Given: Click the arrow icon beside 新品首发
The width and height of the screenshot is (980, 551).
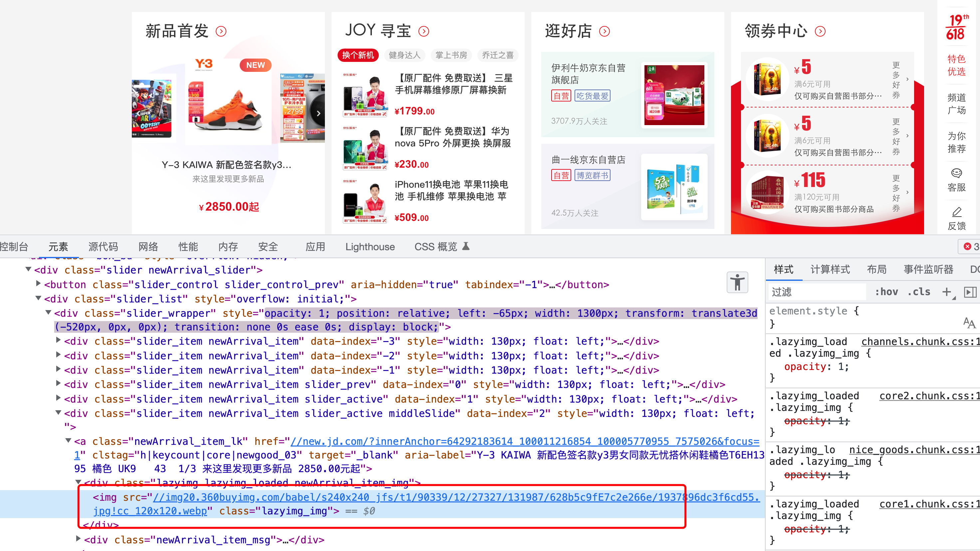Looking at the screenshot, I should click(221, 31).
